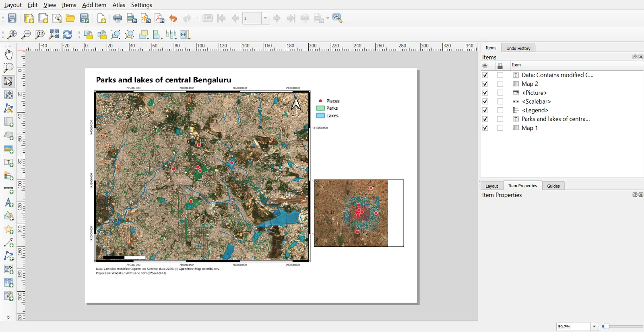Lock the Map 2 item
The image size is (644, 332).
(500, 84)
